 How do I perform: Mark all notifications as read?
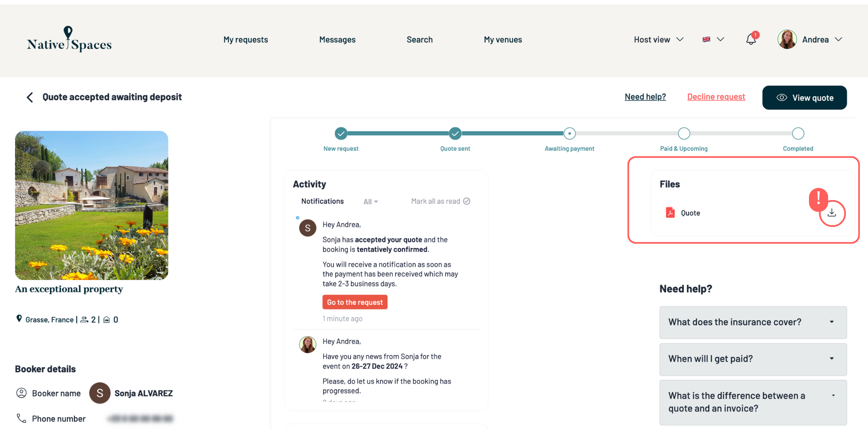pos(440,201)
